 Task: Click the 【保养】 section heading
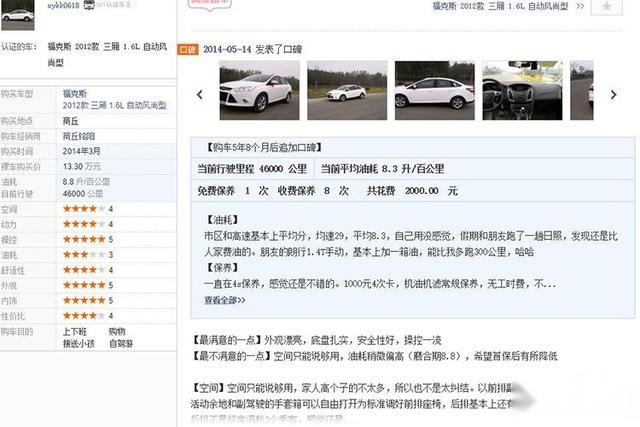(x=222, y=268)
